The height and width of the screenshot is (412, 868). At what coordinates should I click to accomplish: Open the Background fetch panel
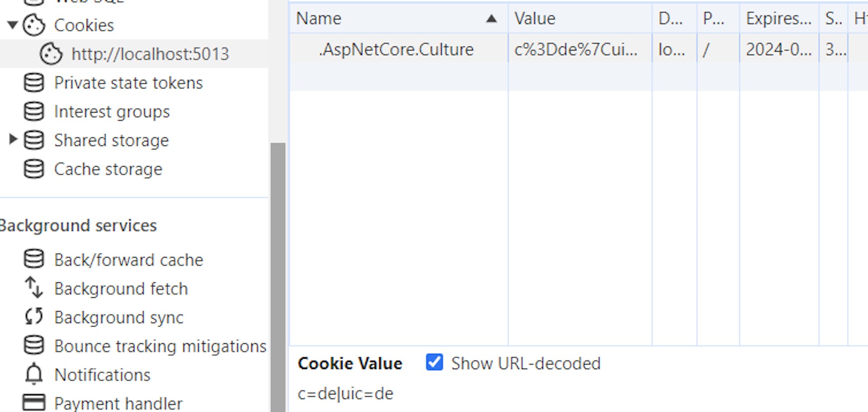click(x=121, y=289)
